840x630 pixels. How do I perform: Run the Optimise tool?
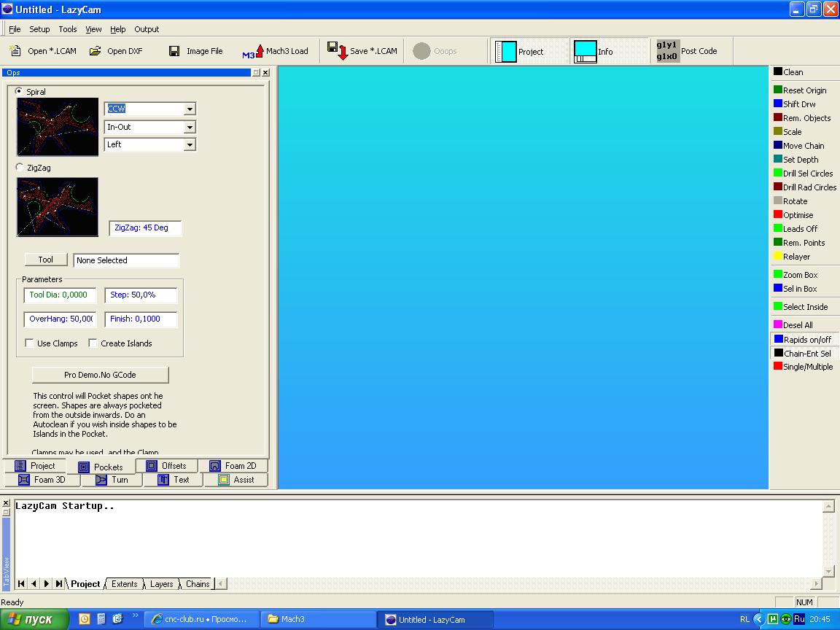point(793,215)
